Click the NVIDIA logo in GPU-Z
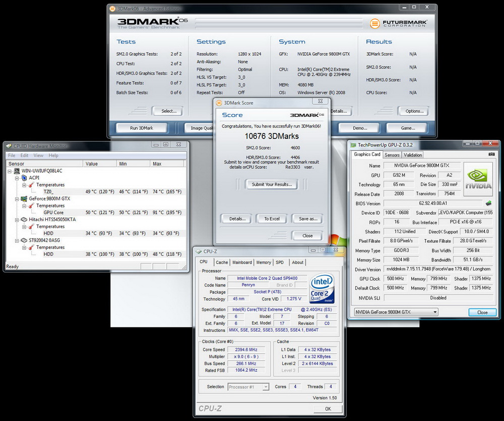Viewport: 504px width, 421px height. coord(478,179)
